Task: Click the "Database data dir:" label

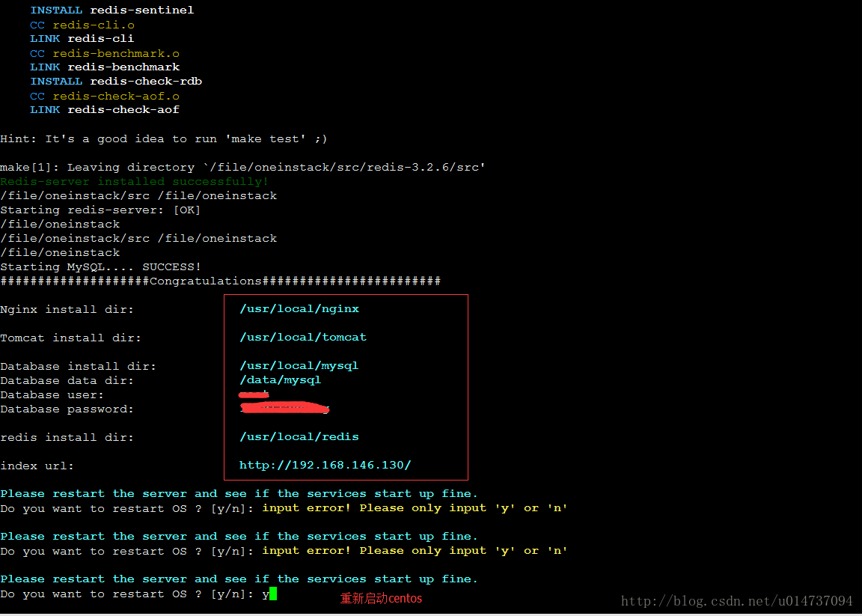Action: (x=67, y=380)
